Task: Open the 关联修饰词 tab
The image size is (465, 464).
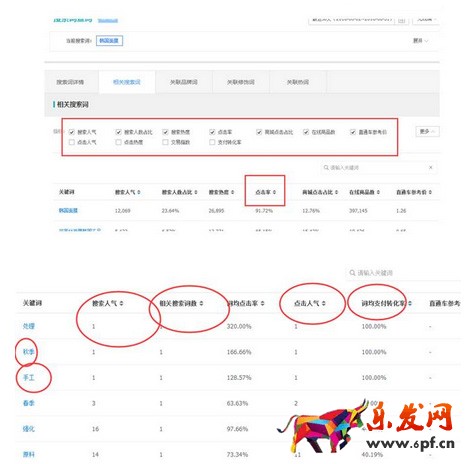Action: [241, 82]
